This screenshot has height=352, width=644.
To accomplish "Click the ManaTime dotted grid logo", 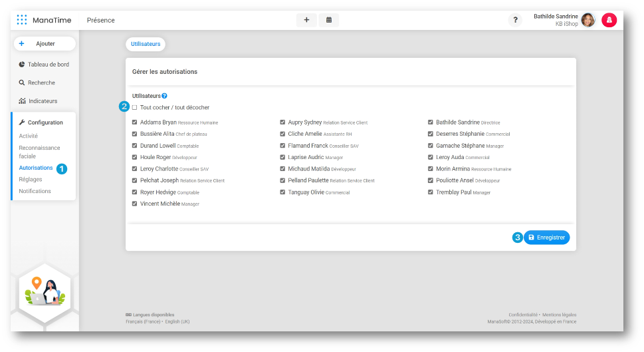I will coord(22,20).
